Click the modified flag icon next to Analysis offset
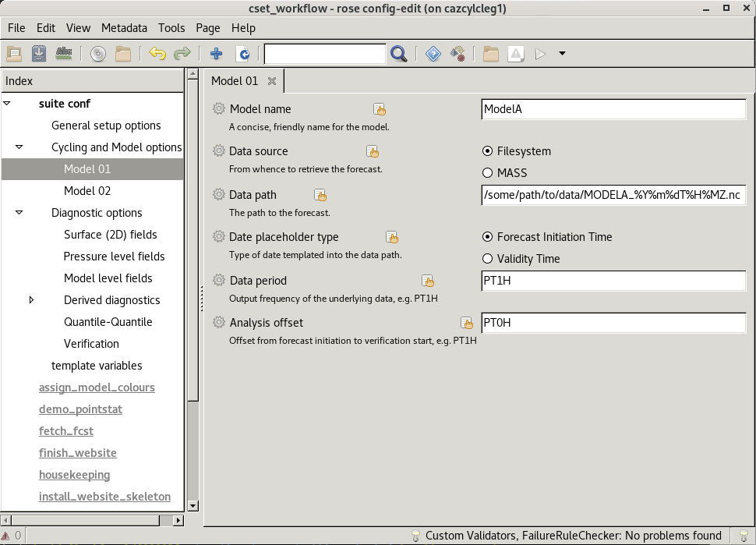 point(466,323)
